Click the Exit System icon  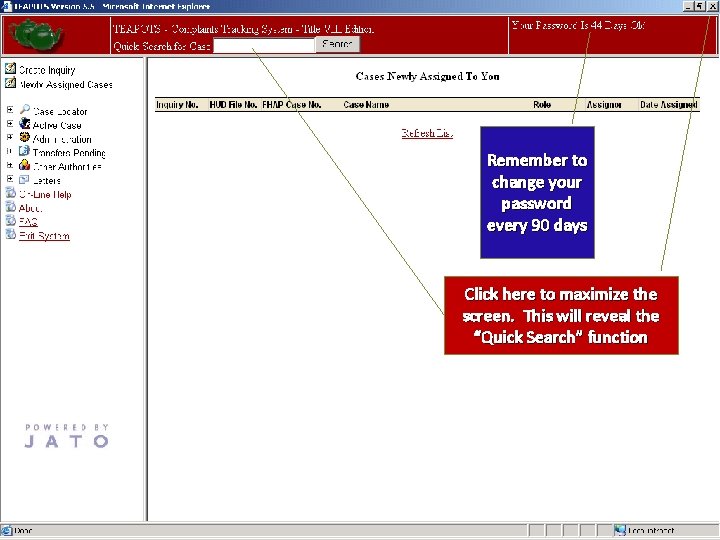10,234
